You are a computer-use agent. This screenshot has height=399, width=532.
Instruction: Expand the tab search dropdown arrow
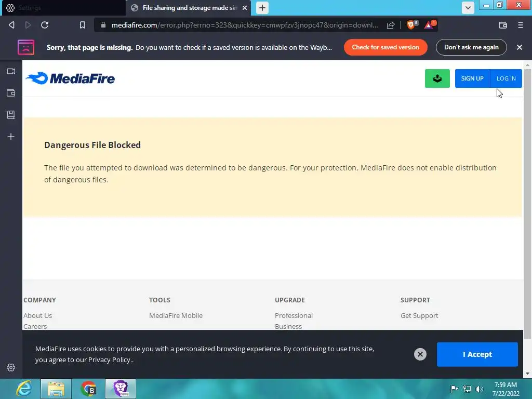click(x=468, y=8)
